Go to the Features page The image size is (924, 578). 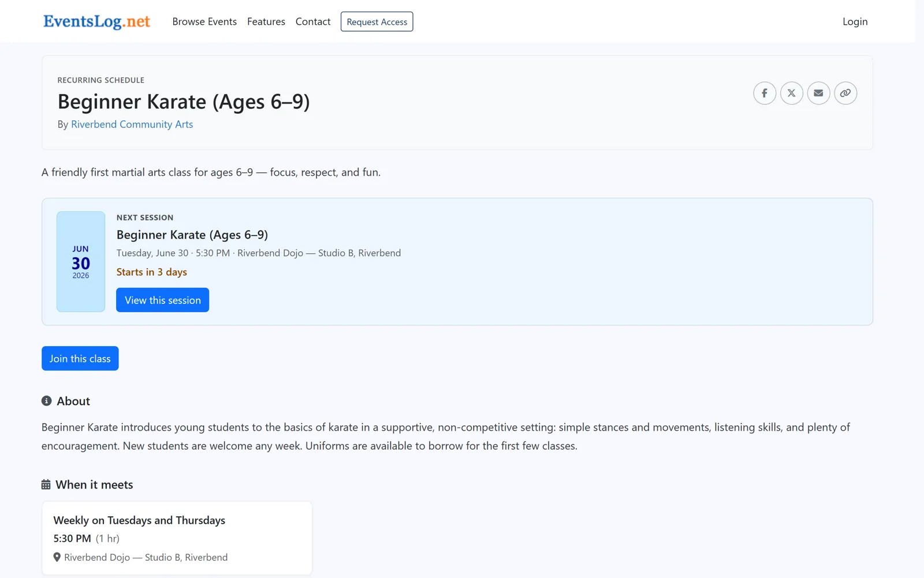click(266, 21)
